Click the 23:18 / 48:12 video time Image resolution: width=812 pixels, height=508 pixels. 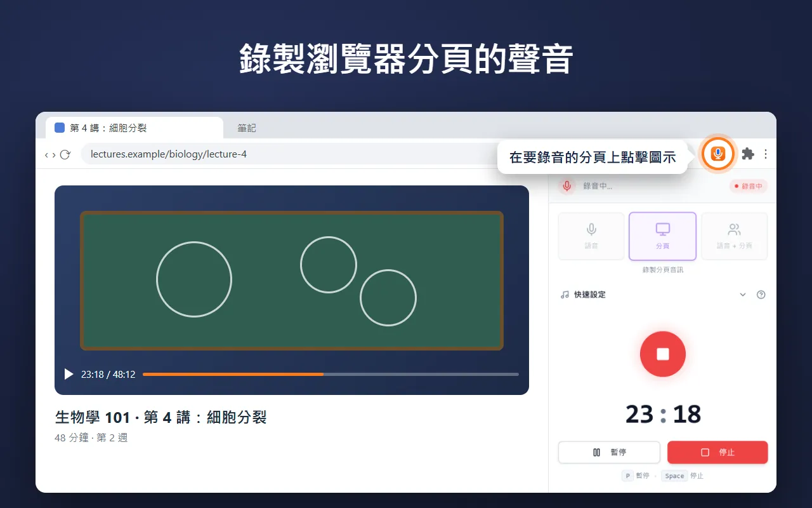click(108, 375)
